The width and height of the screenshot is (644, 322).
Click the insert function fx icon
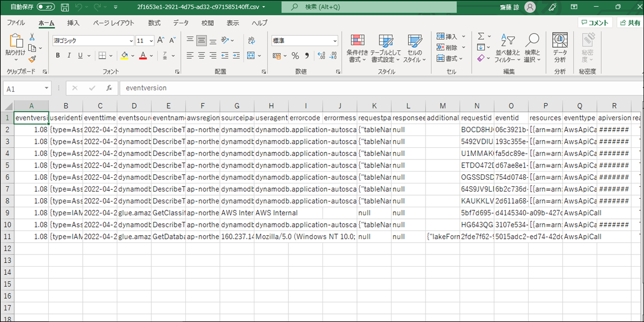click(x=109, y=88)
